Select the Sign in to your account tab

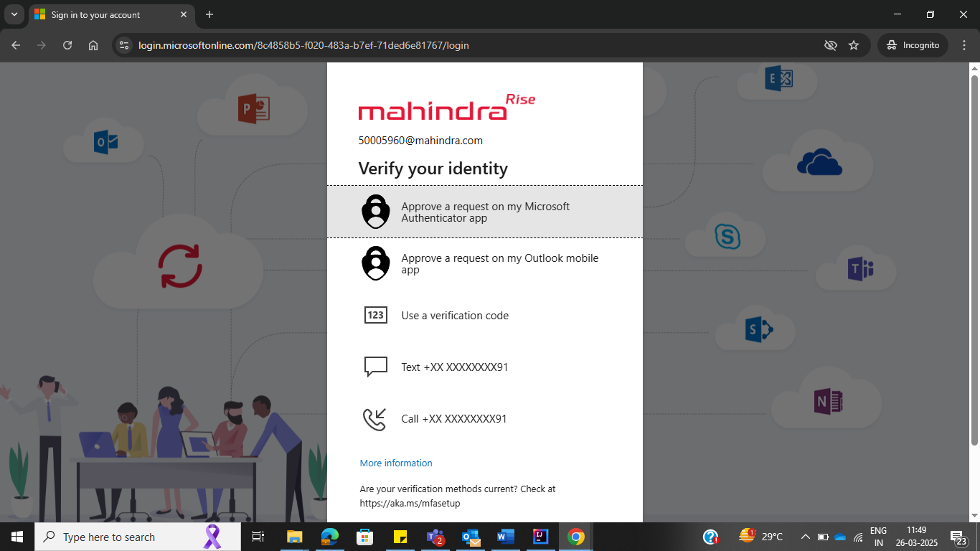[x=111, y=14]
